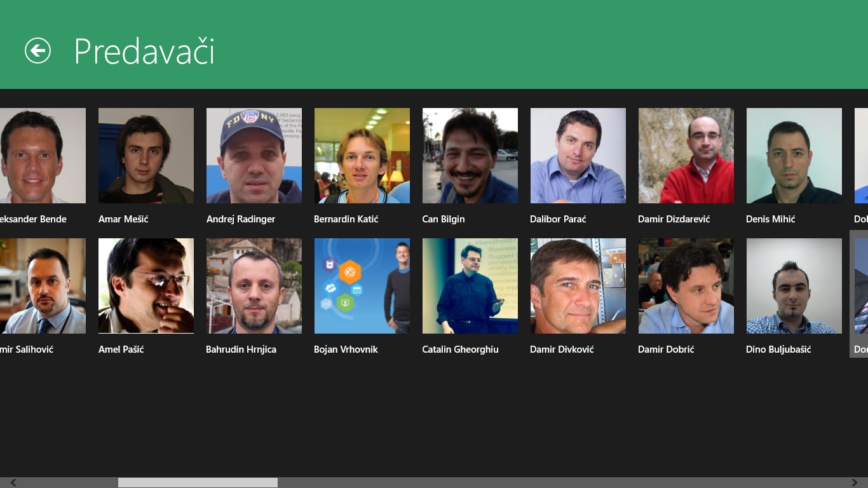Select Can Bilgin's photo
Image resolution: width=868 pixels, height=488 pixels.
point(470,156)
